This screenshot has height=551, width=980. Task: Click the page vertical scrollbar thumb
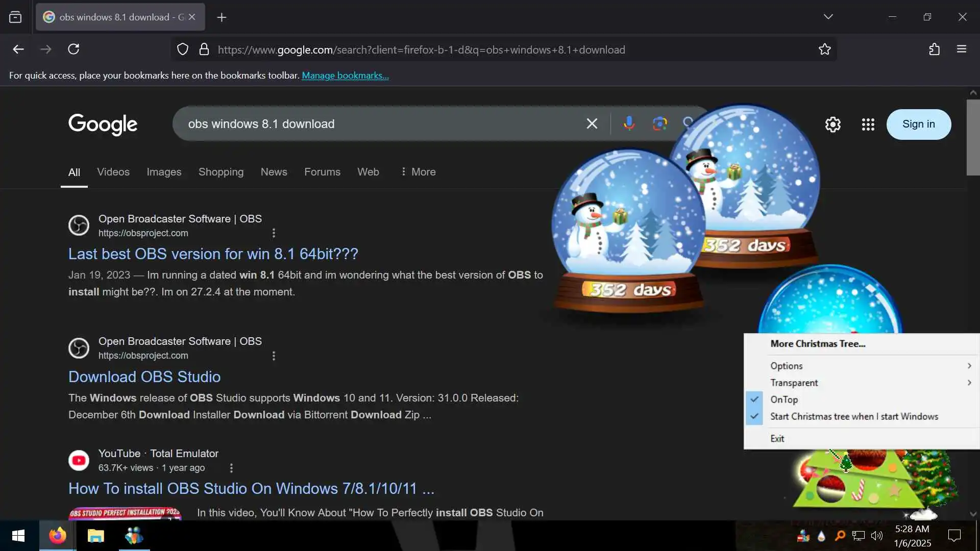973,138
